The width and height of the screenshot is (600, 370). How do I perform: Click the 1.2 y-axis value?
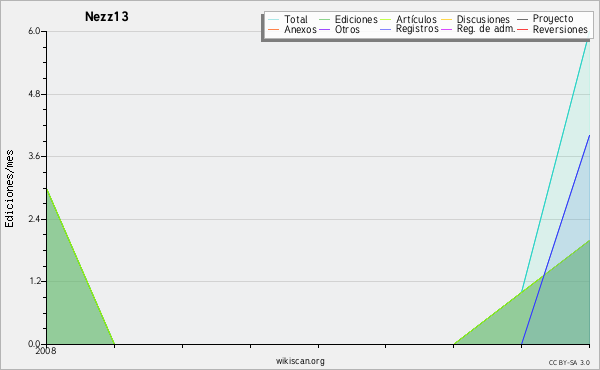point(34,281)
